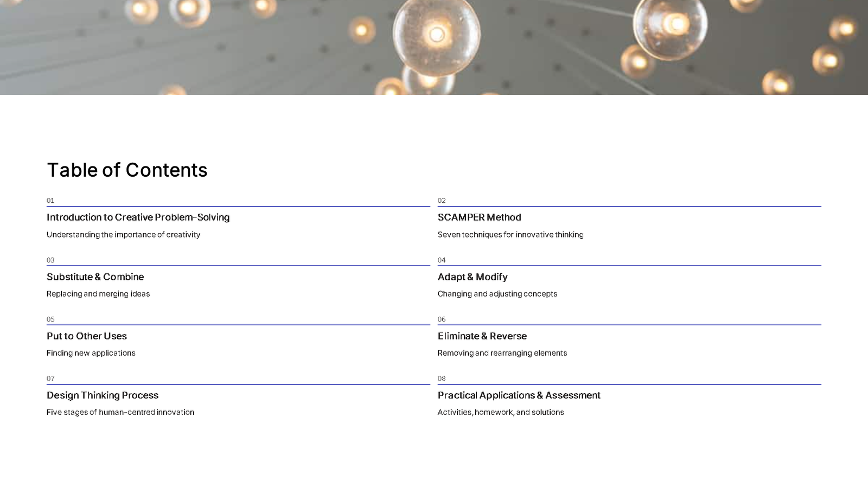Click the Put to Other Uses heading
The height and width of the screenshot is (488, 868).
point(86,336)
